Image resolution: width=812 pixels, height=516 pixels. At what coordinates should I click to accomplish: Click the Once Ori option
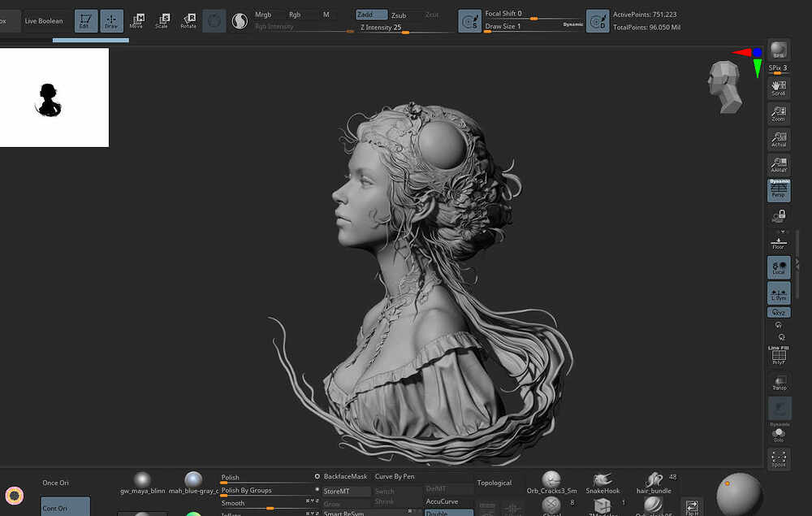pos(55,483)
